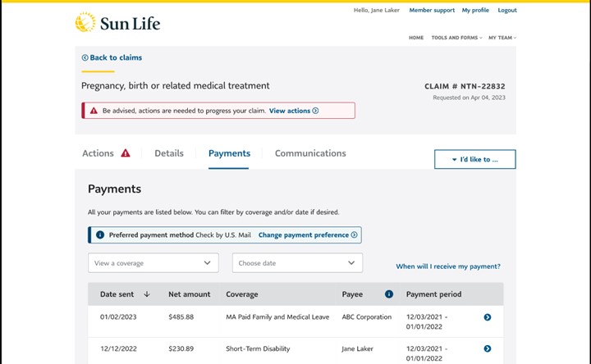Screen dimensions: 591x364
Task: Sort by Date sent arrow
Action: click(147, 294)
